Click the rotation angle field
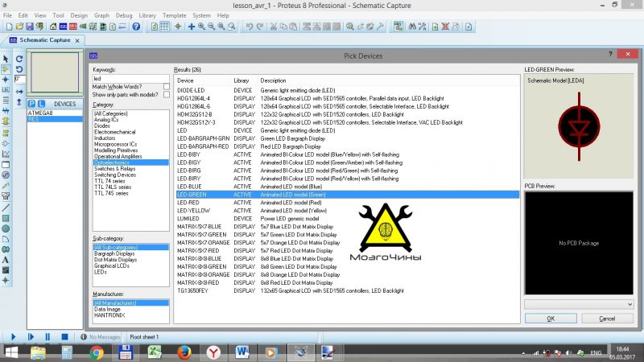The width and height of the screenshot is (644, 362). point(19,79)
